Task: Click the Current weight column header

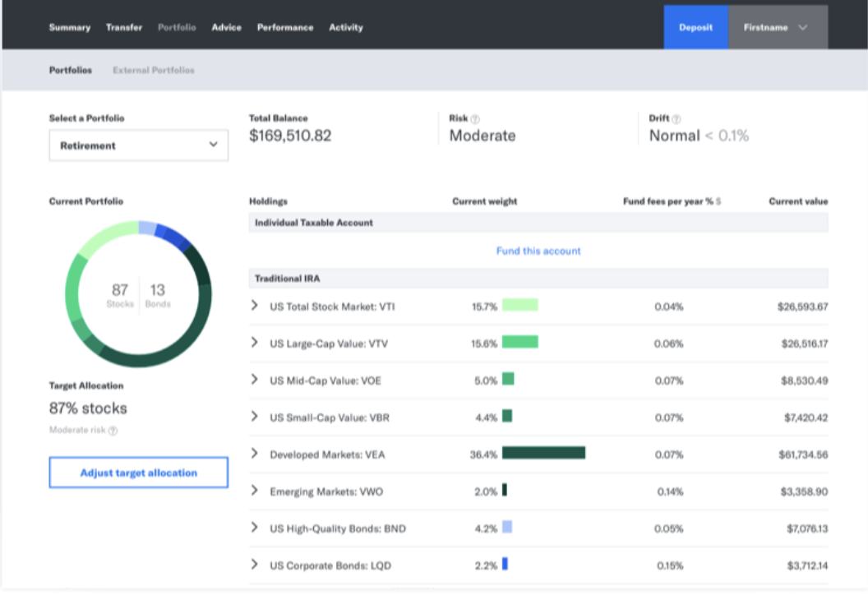Action: (x=484, y=201)
